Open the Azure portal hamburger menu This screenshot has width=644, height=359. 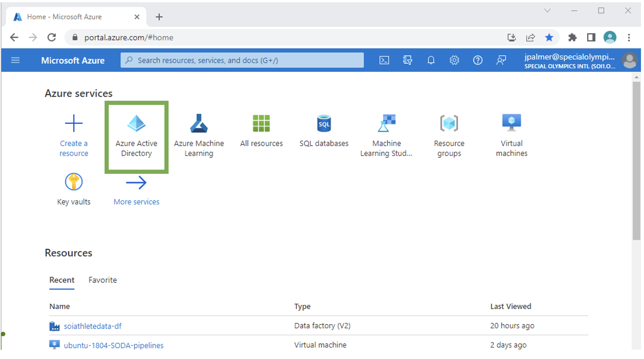[x=15, y=60]
